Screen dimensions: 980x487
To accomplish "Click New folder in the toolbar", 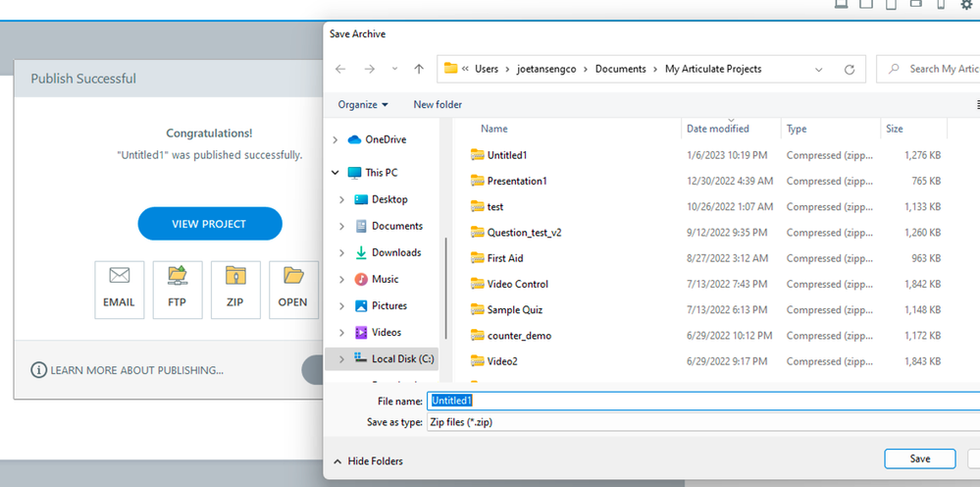I will pos(438,105).
